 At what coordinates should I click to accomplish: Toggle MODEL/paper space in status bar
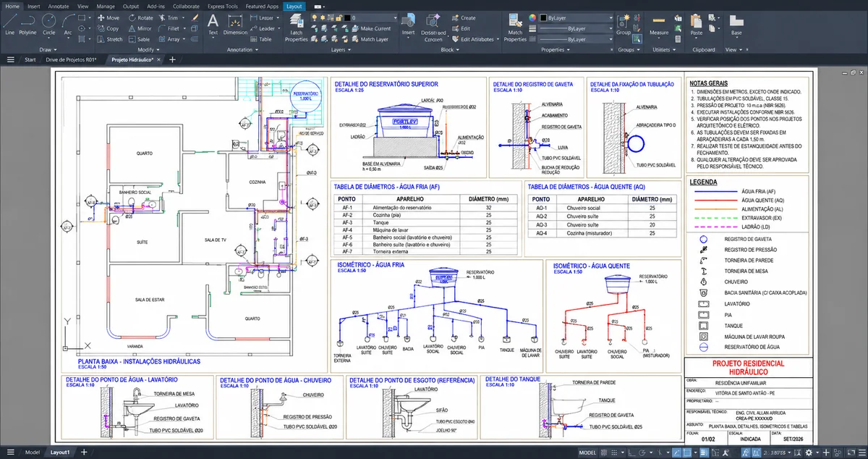coord(587,452)
